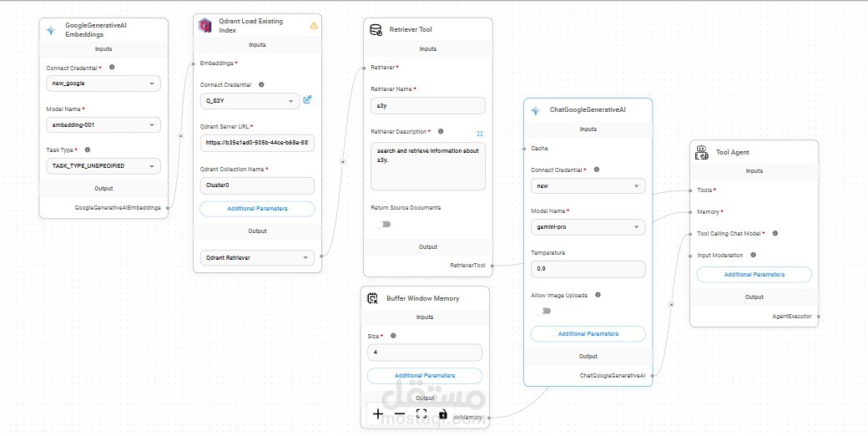Click the info icon beside Buffer Memory Size
Image resolution: width=868 pixels, height=436 pixels.
pos(393,336)
